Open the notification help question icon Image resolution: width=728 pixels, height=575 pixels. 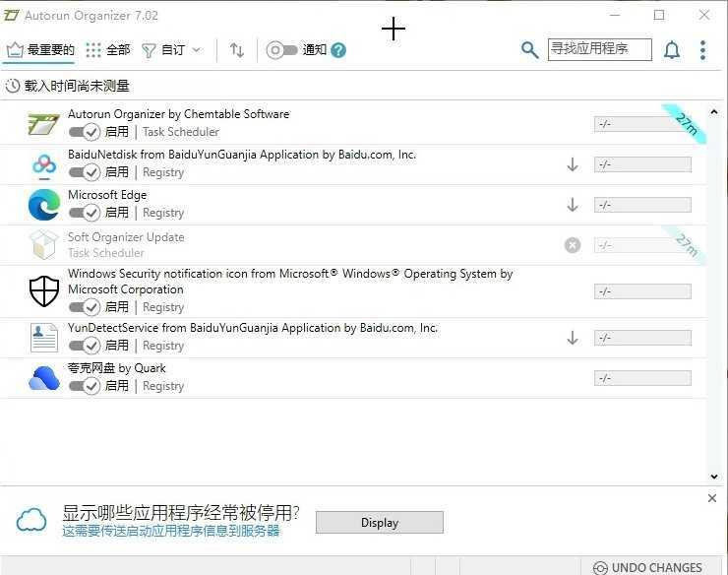(338, 50)
